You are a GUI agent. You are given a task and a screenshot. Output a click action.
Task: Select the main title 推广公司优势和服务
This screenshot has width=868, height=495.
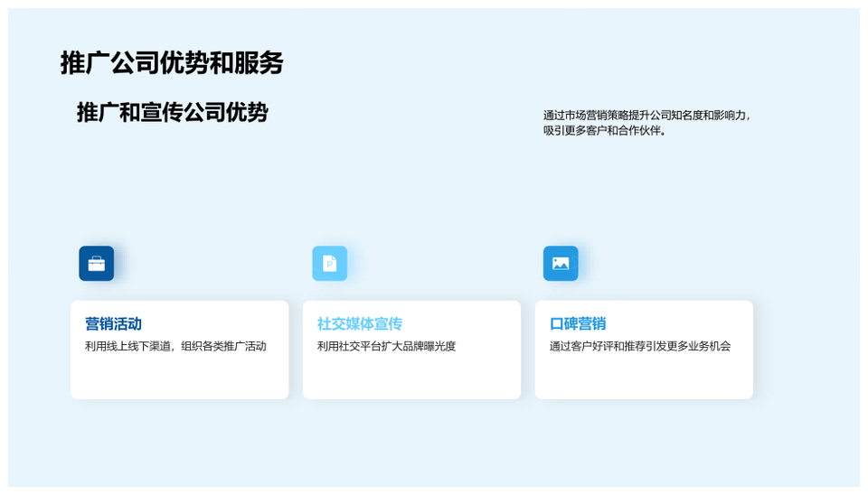(172, 62)
